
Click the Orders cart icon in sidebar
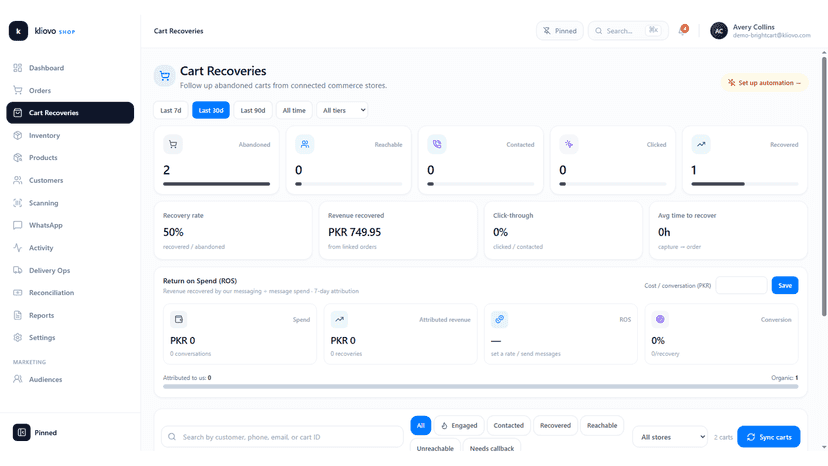click(x=17, y=90)
